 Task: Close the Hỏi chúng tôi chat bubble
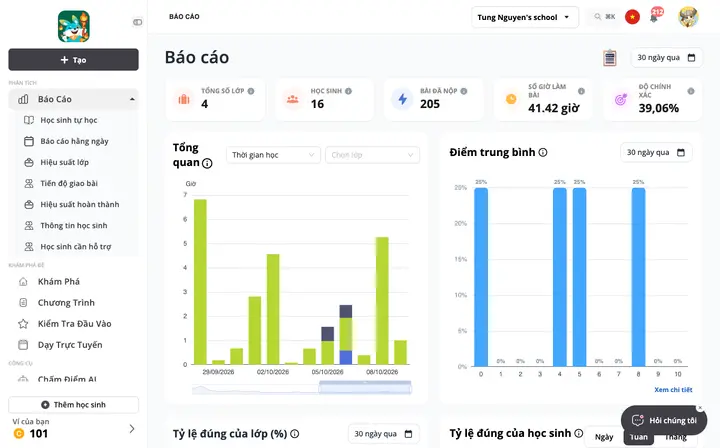[700, 408]
